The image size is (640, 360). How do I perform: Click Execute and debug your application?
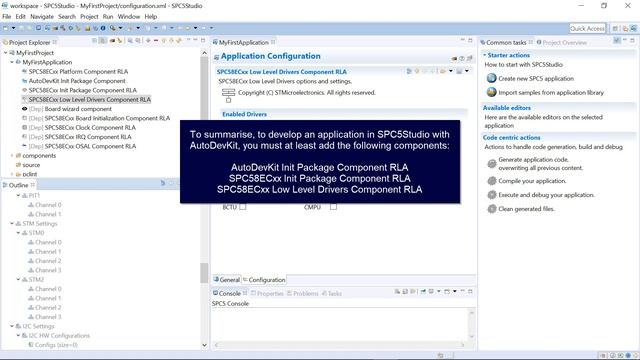[546, 195]
